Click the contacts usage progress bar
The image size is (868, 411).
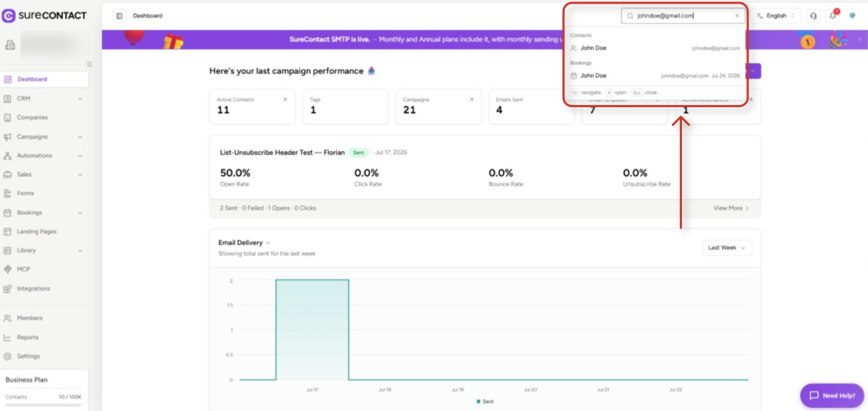[x=43, y=405]
